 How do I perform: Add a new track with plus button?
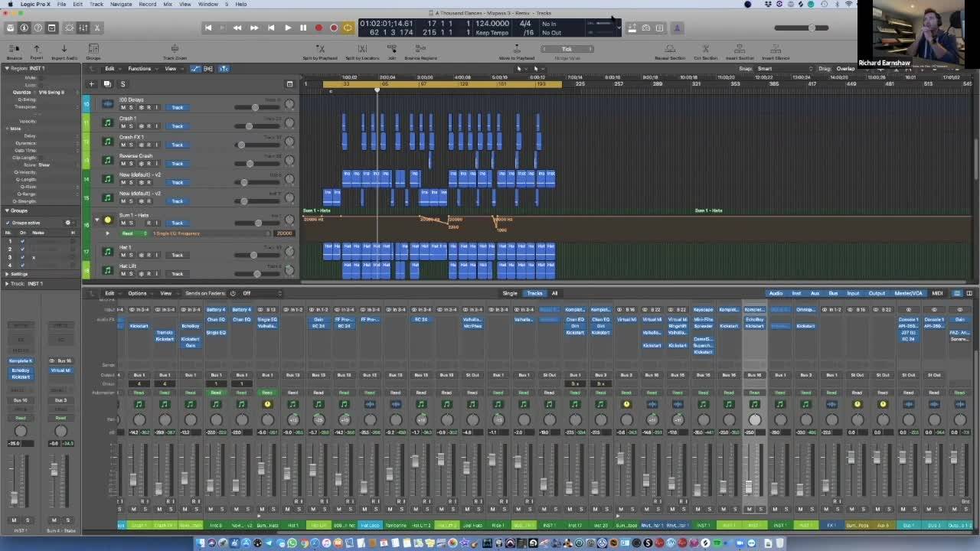click(x=91, y=83)
